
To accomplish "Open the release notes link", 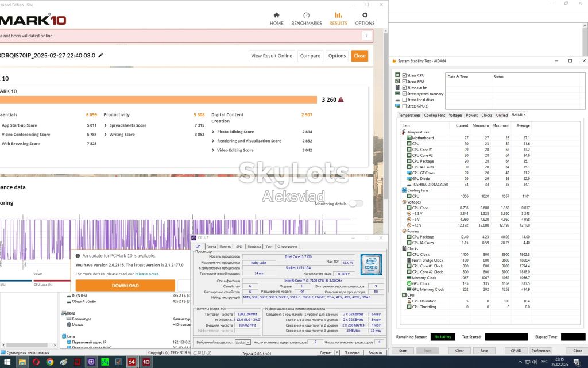I will (x=147, y=274).
